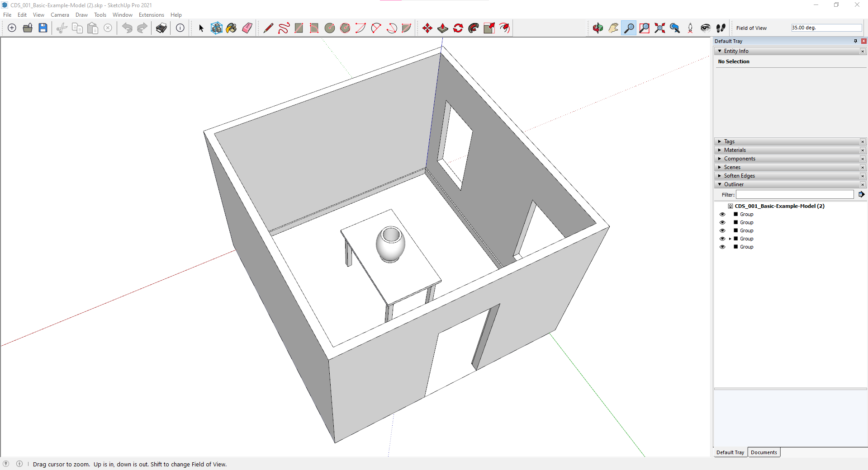Activate the Orbit camera tool
This screenshot has width=868, height=470.
click(598, 28)
